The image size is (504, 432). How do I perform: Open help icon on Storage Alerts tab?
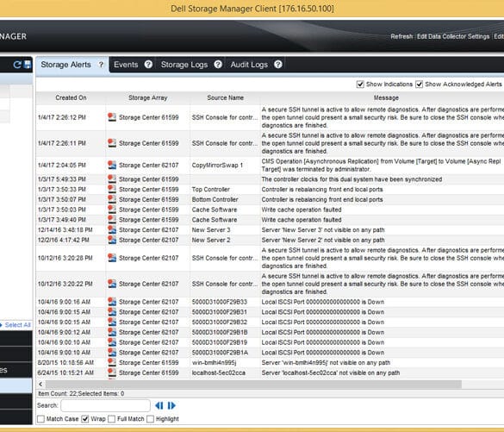101,65
